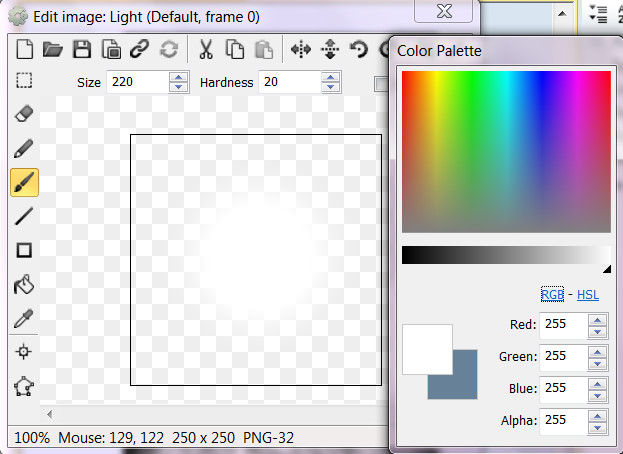Increase brush Size with up arrow
Viewport: 623px width, 454px height.
[x=178, y=77]
